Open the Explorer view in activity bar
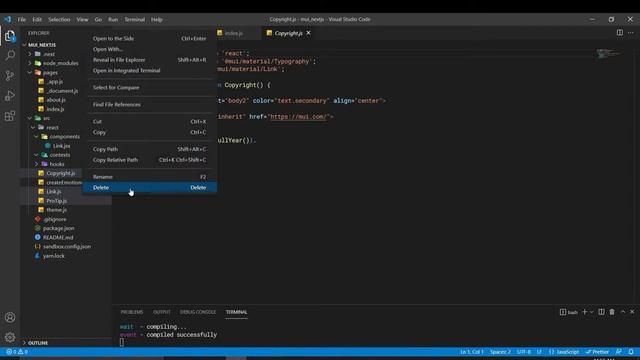 coord(10,36)
